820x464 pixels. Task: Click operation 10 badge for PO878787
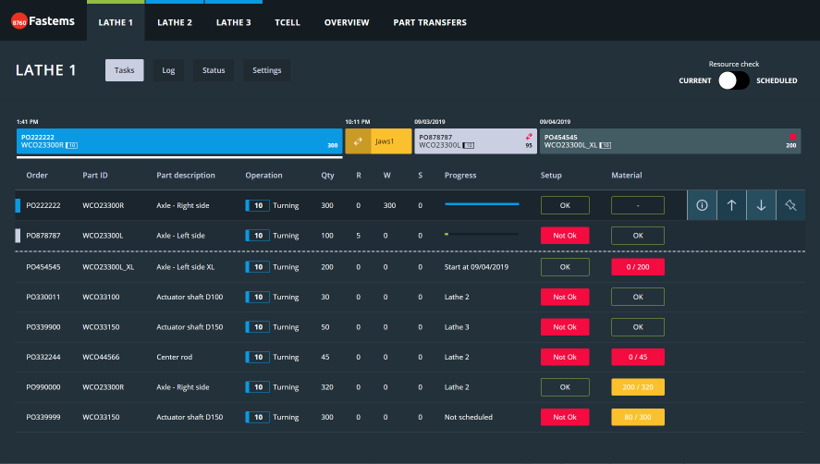click(x=257, y=236)
